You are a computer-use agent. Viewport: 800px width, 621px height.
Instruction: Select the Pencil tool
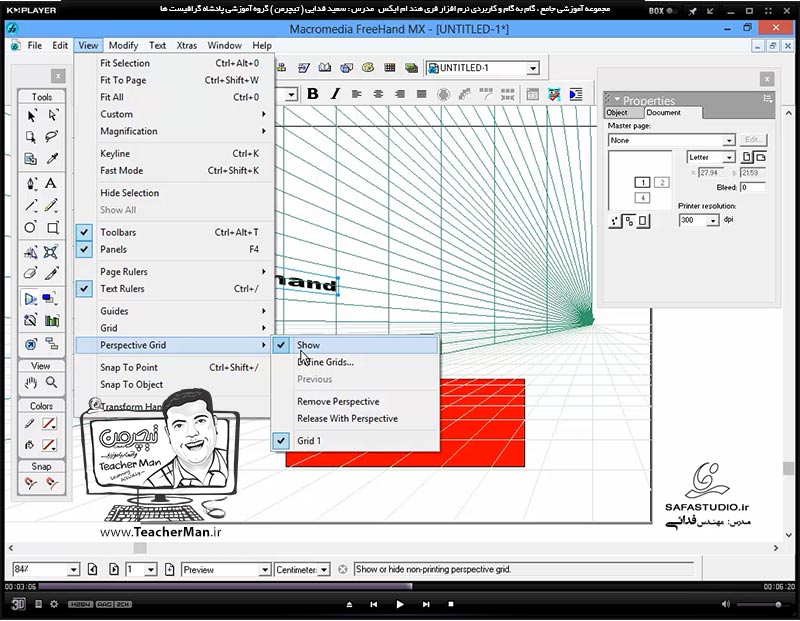[51, 206]
